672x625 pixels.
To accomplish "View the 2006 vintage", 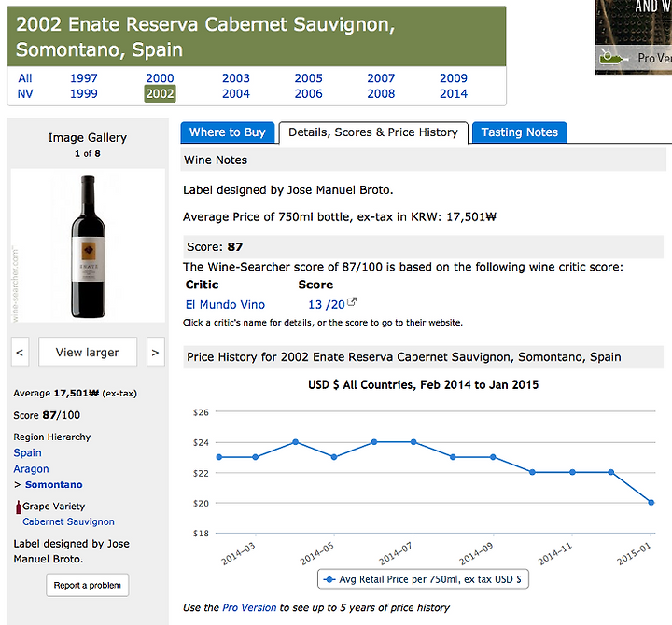I will (x=308, y=94).
